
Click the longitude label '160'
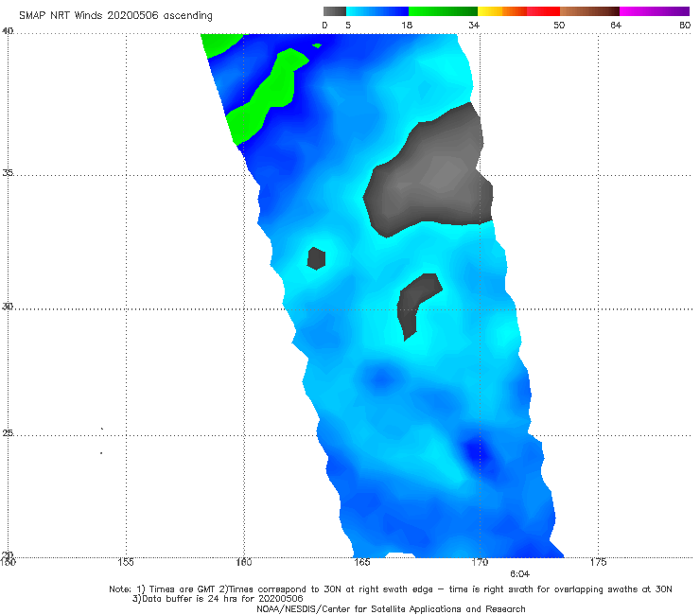click(244, 562)
